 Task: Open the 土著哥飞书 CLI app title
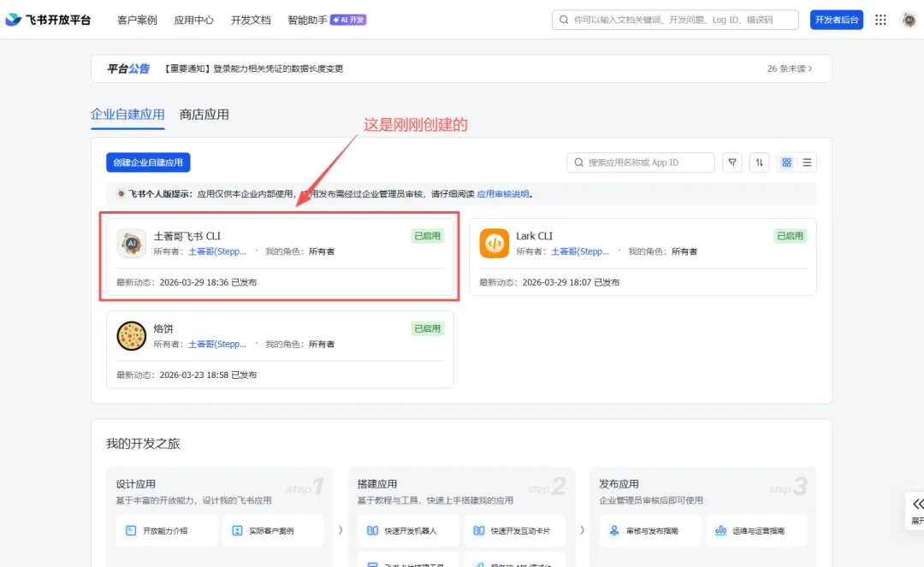click(x=187, y=236)
